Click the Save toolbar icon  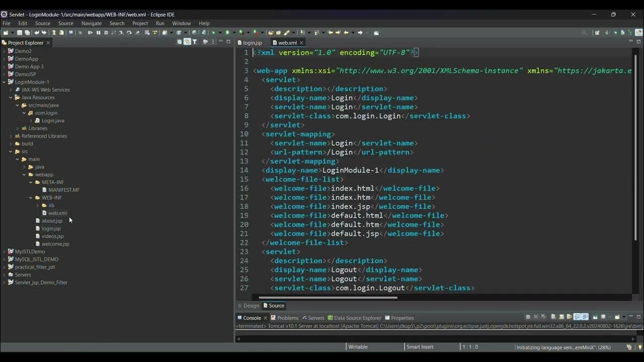20,33
